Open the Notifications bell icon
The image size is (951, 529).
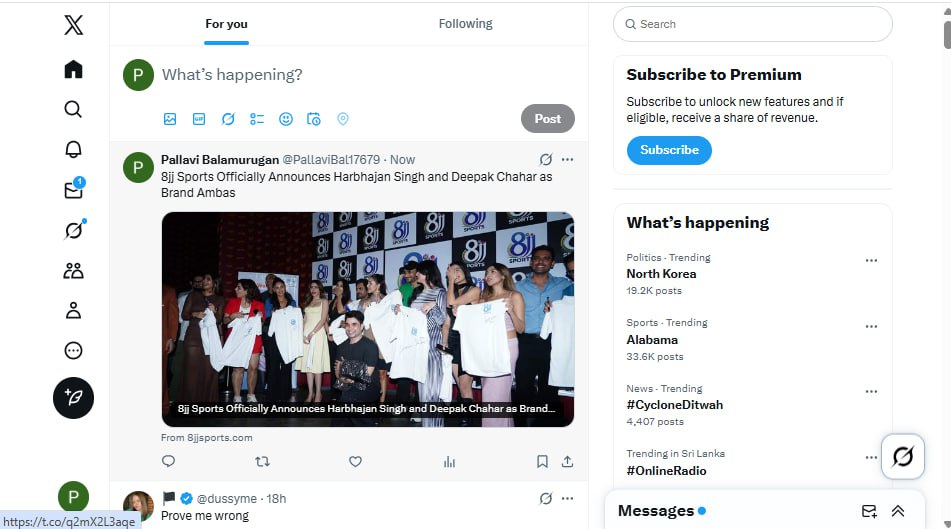(x=73, y=150)
